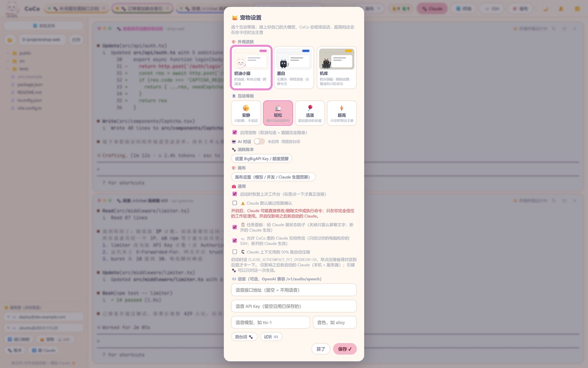The height and width of the screenshot is (368, 588).
Task: Toggle 允许 CoCo 里的 Claude 互相传话 checkbox
Action: (x=235, y=240)
